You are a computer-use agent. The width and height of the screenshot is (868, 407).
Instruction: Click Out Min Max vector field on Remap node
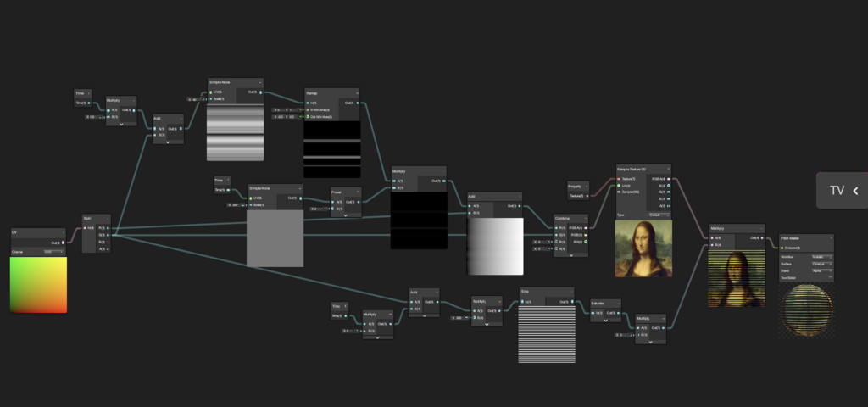click(287, 117)
